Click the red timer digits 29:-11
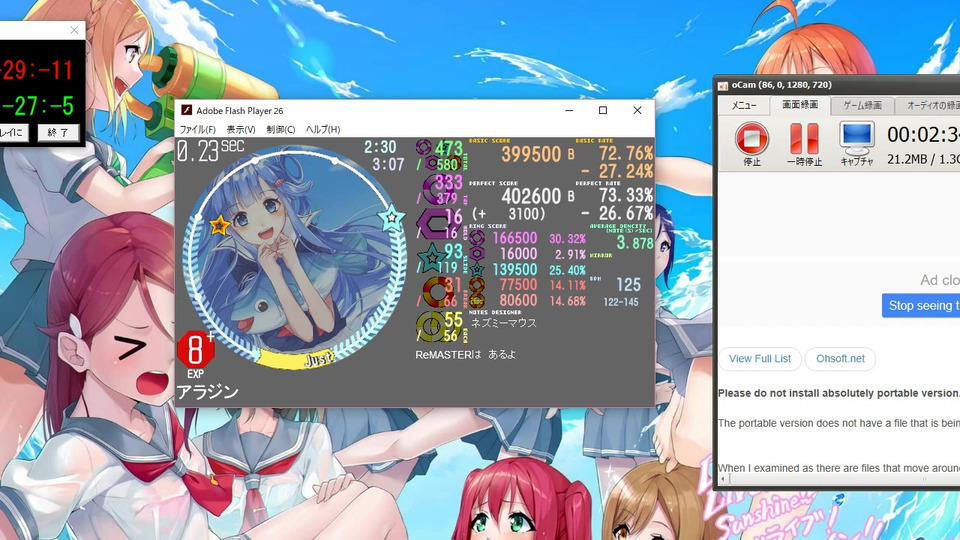The height and width of the screenshot is (540, 960). click(x=37, y=70)
